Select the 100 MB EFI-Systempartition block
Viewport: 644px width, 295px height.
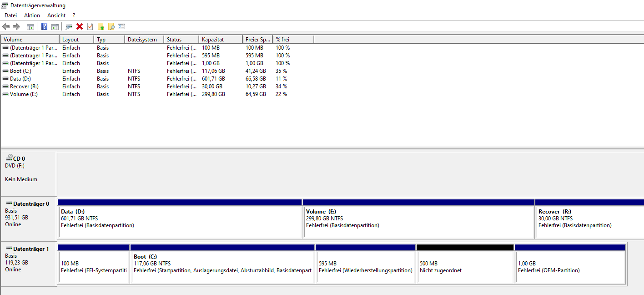point(93,264)
